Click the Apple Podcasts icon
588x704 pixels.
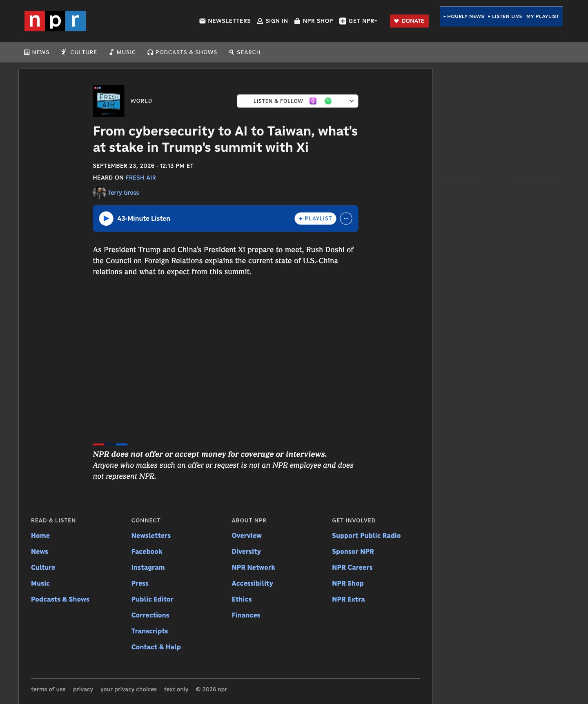click(x=313, y=101)
